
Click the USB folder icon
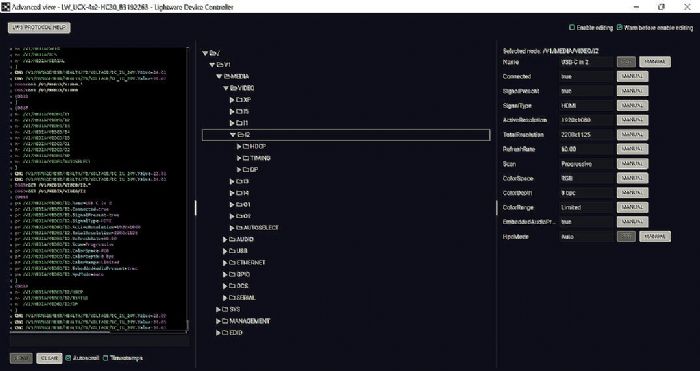click(232, 251)
